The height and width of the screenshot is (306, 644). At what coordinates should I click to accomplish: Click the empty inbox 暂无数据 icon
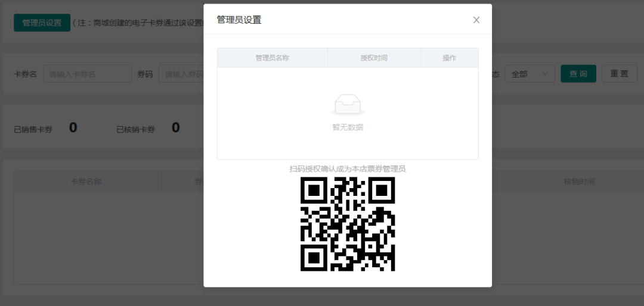tap(348, 105)
